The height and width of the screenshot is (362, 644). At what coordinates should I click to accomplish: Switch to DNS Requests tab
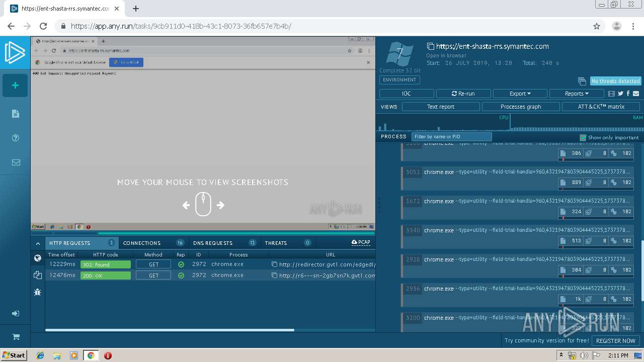(x=224, y=243)
